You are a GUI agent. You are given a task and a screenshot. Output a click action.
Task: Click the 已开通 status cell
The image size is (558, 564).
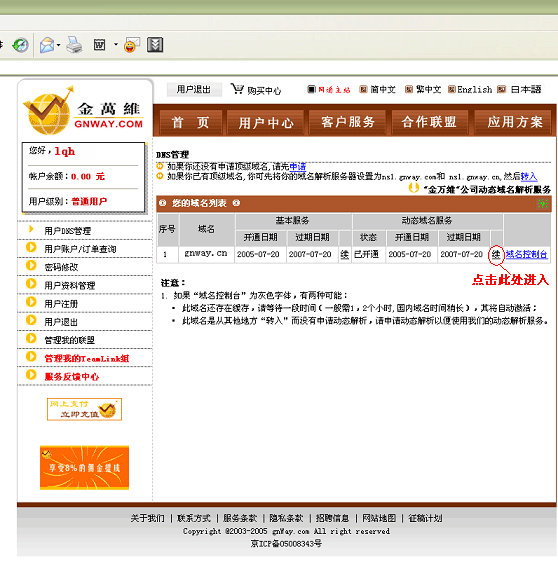[x=367, y=254]
